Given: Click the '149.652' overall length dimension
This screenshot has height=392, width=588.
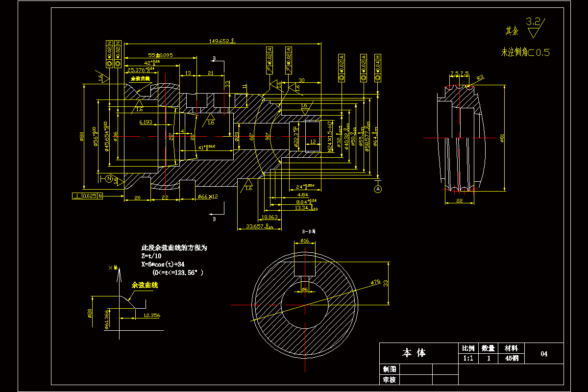Looking at the screenshot, I should (x=222, y=41).
